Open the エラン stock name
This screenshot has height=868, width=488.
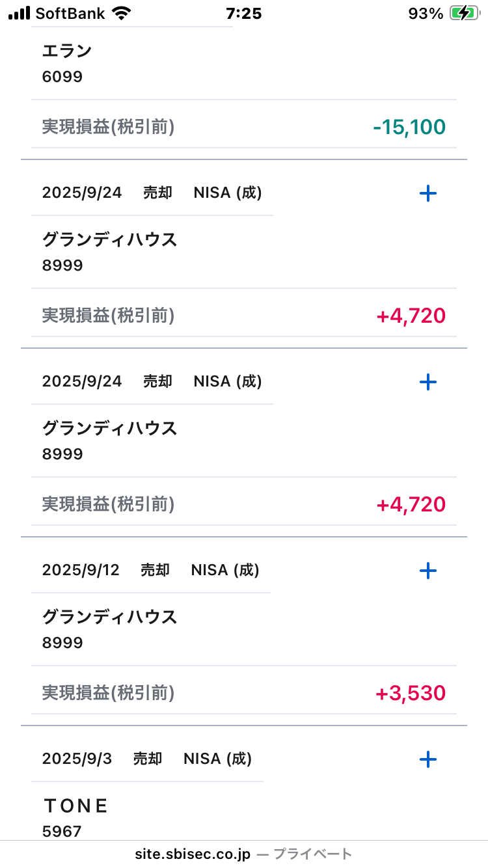coord(67,51)
